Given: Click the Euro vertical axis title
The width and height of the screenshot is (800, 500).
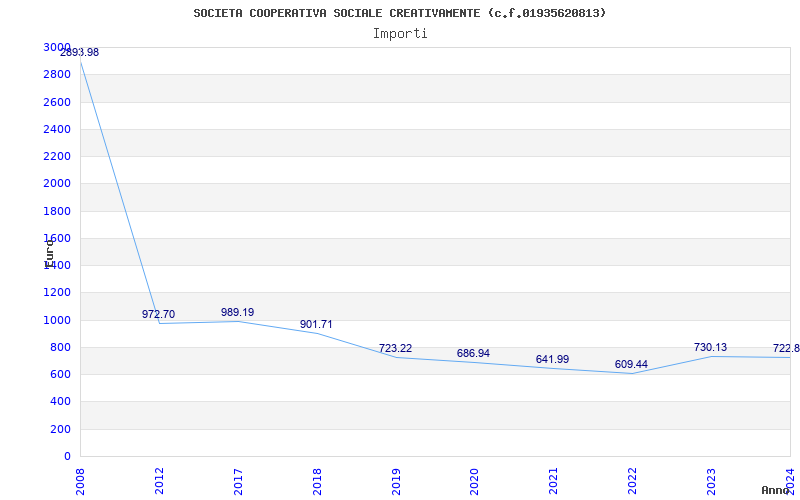Looking at the screenshot, I should [49, 250].
